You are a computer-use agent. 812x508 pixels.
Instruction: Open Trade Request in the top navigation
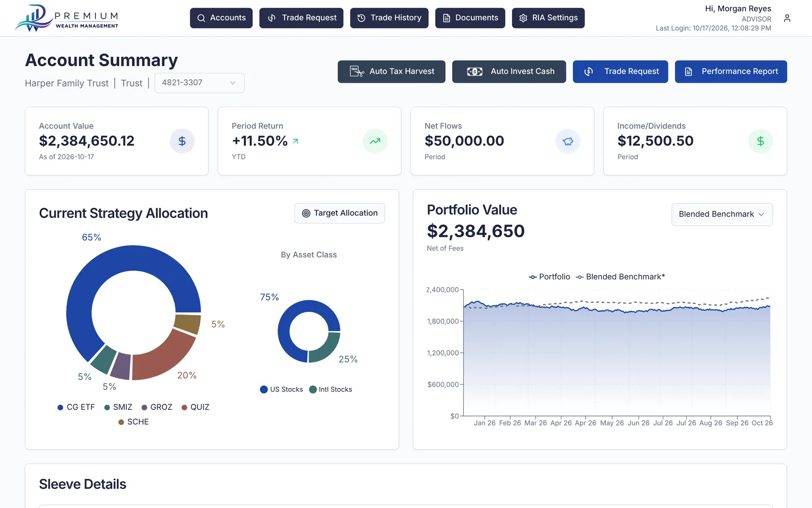(301, 18)
